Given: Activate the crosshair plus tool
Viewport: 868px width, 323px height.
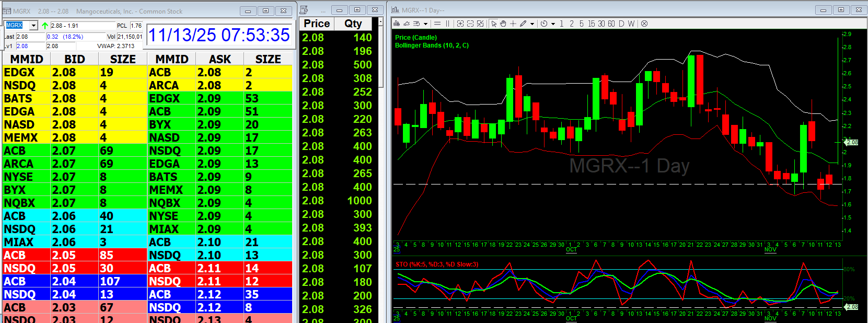Looking at the screenshot, I should pyautogui.click(x=513, y=24).
